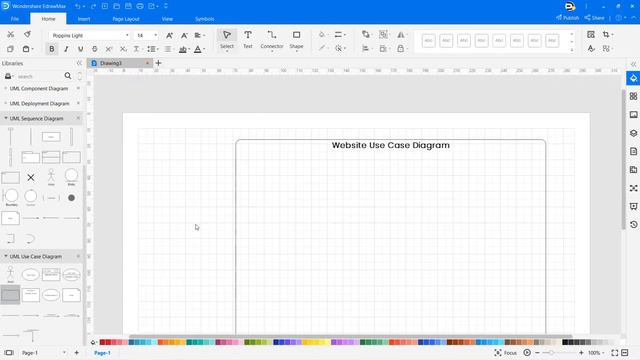Toggle Underline formatting
This screenshot has width=640, height=360.
[x=80, y=49]
